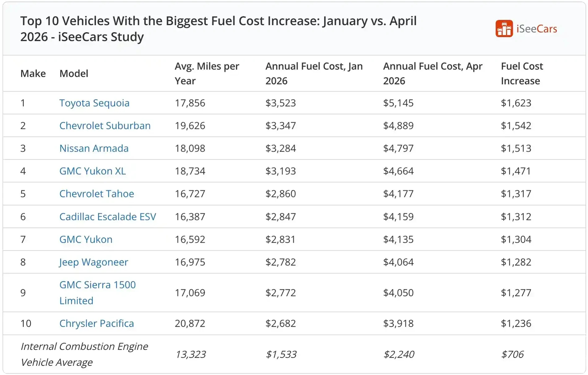Select the $1,304 increase cell
Screen dimensions: 588x375
pos(516,239)
